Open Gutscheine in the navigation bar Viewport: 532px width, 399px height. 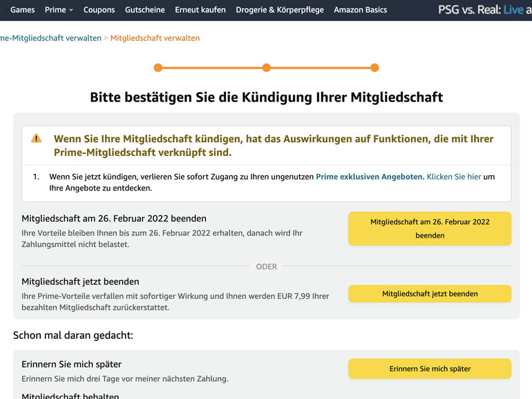[x=145, y=10]
